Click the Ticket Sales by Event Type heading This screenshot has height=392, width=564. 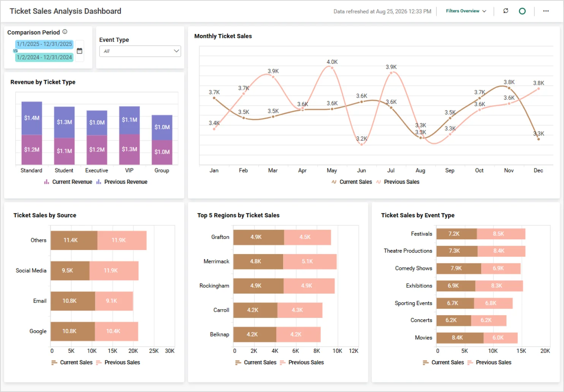click(418, 215)
